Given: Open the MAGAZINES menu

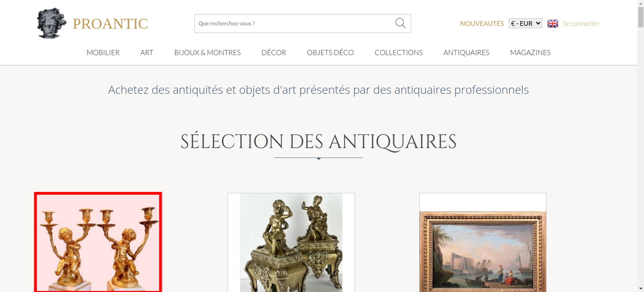Looking at the screenshot, I should click(x=530, y=52).
